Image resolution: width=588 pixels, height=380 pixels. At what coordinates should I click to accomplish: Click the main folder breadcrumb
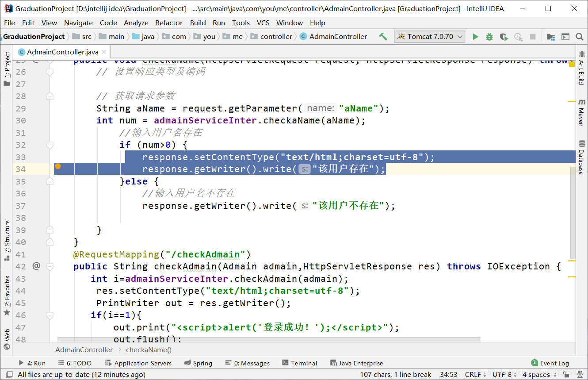coord(112,37)
